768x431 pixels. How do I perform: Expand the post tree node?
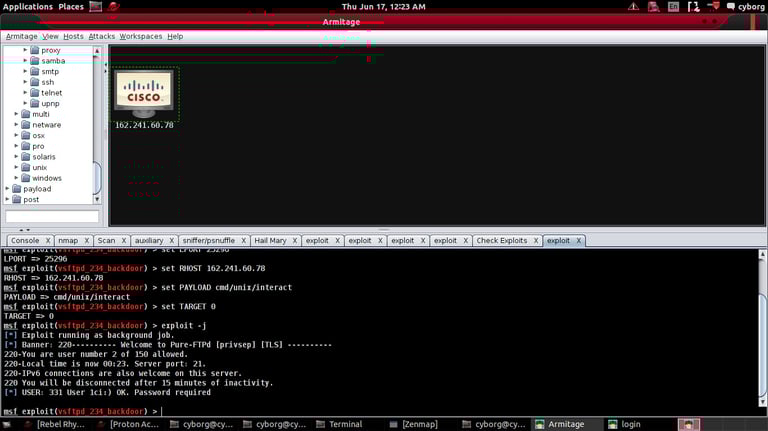point(7,199)
